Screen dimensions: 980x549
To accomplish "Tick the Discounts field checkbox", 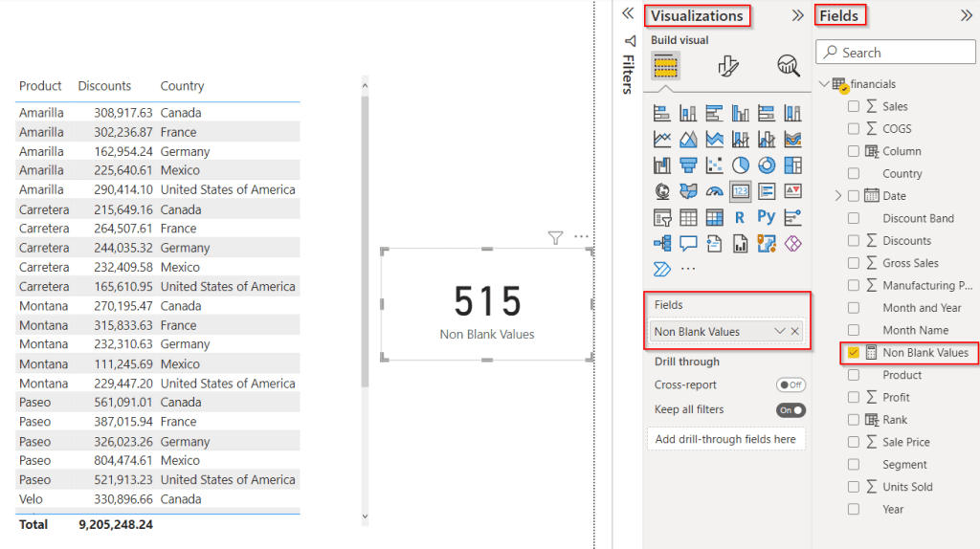I will coord(853,240).
